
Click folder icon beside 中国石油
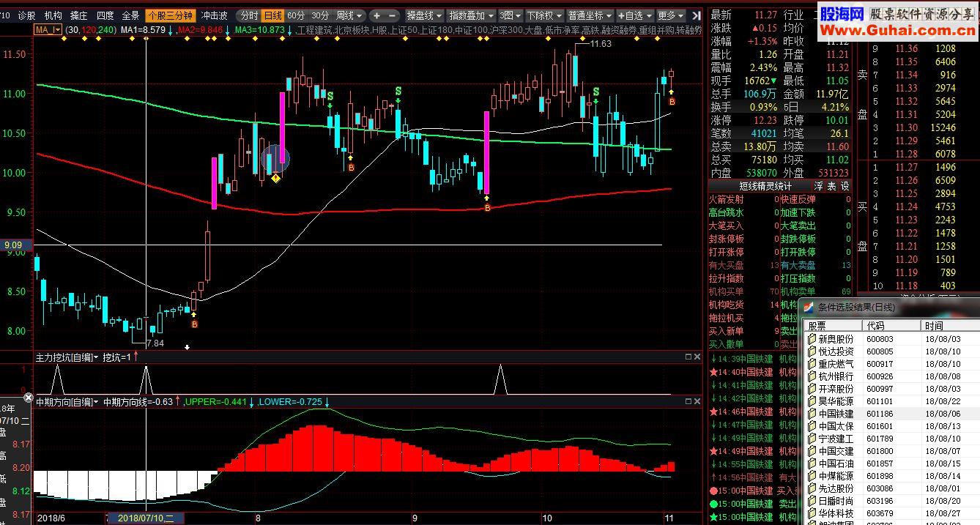(x=812, y=463)
